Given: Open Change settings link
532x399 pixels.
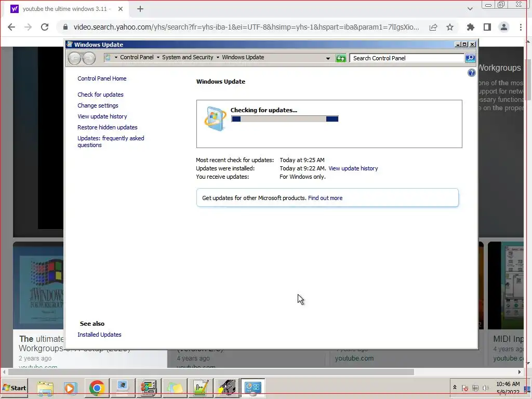Looking at the screenshot, I should (x=98, y=105).
